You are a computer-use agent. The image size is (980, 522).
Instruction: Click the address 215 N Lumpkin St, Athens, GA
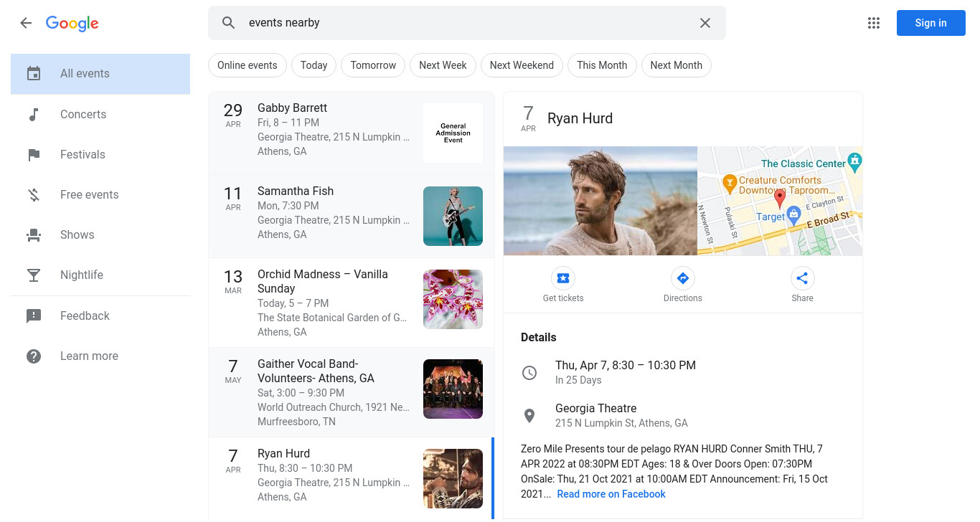click(621, 423)
